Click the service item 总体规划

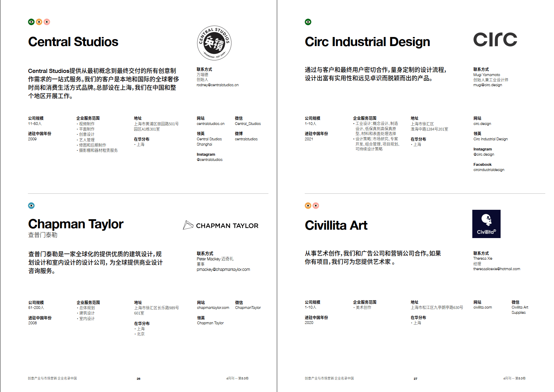87,308
